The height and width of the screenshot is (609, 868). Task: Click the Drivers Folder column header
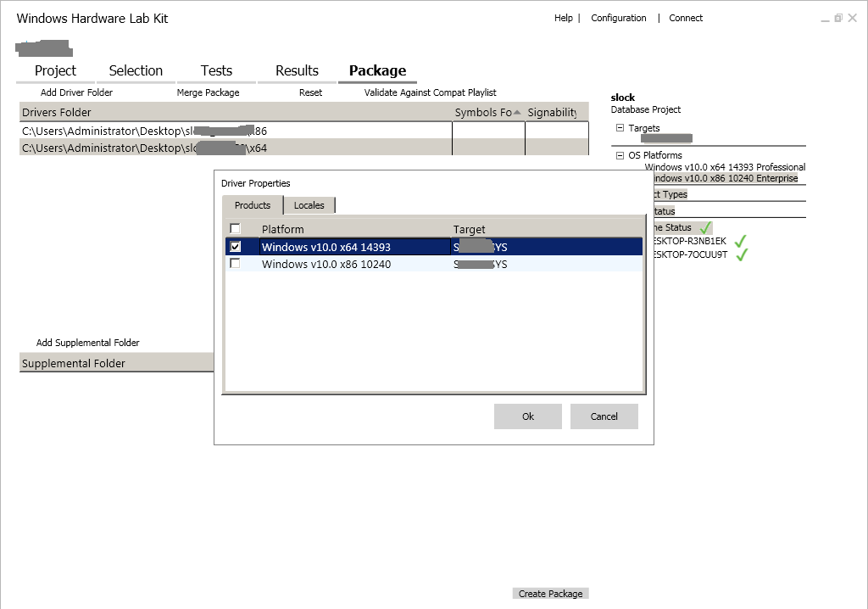pos(236,112)
